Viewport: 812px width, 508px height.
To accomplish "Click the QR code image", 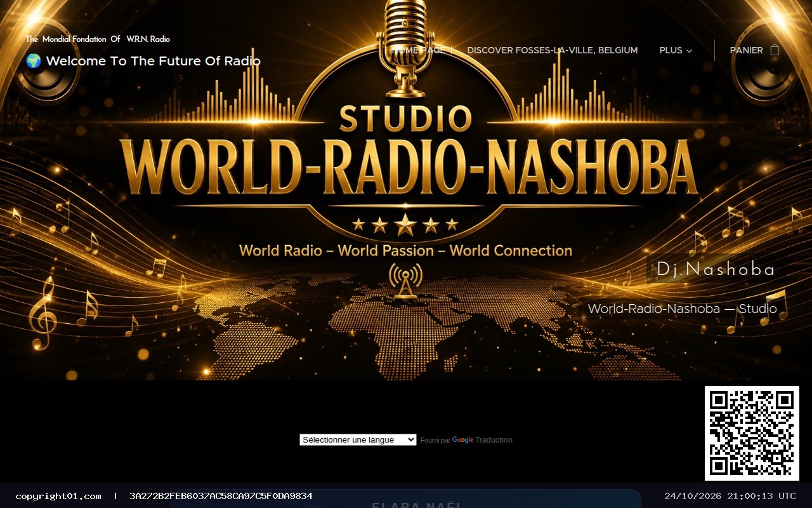I will (x=752, y=433).
